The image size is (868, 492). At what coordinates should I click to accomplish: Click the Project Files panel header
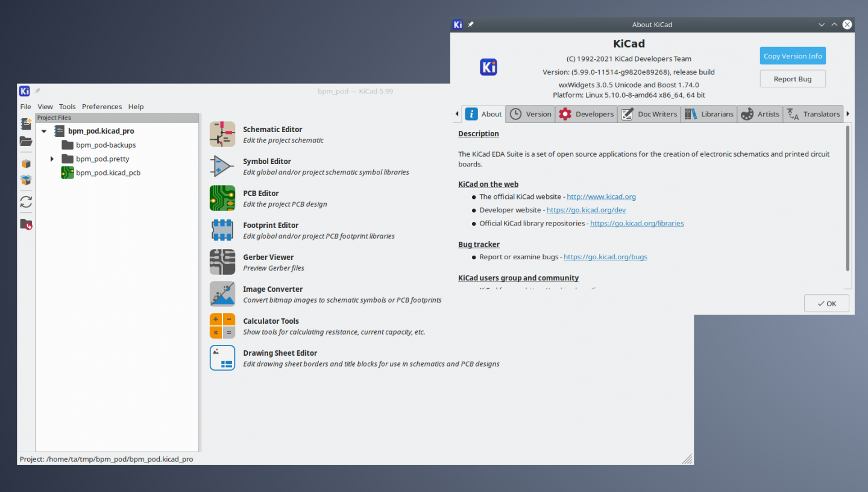tap(117, 118)
